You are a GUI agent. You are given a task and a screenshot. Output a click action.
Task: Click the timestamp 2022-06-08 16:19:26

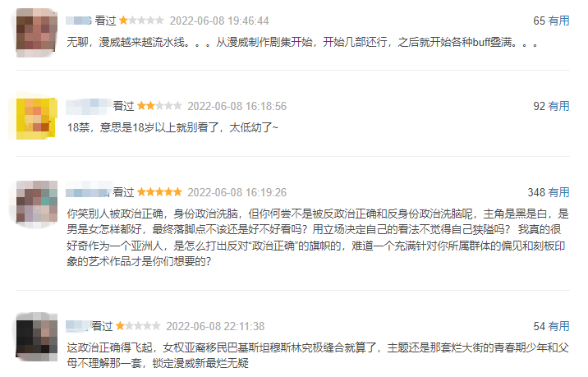pyautogui.click(x=237, y=192)
